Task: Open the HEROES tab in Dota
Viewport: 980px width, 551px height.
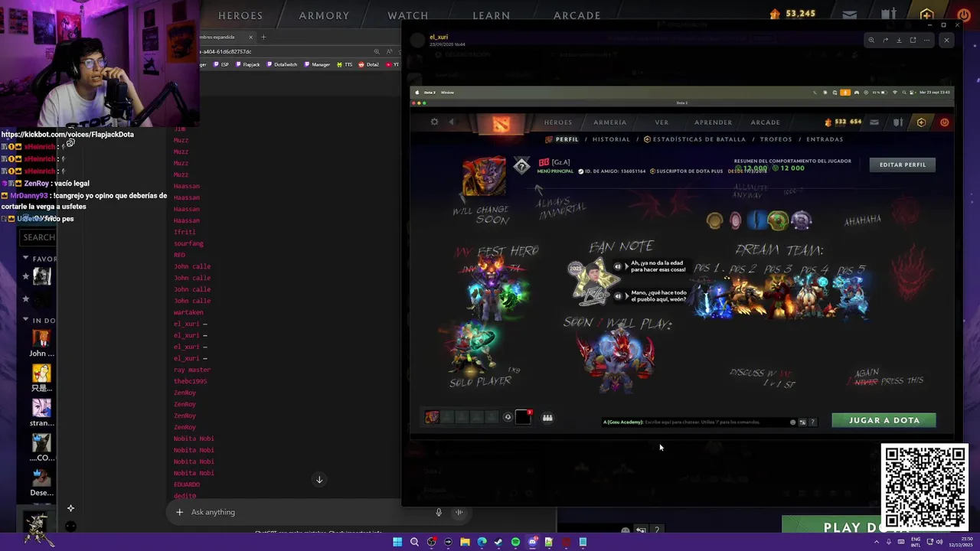Action: (240, 15)
